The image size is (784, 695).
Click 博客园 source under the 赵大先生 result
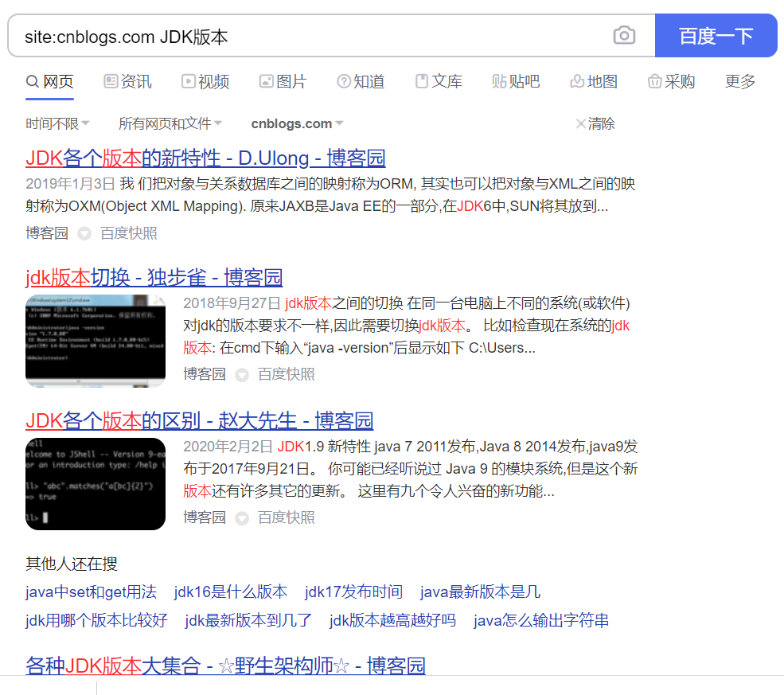point(205,517)
